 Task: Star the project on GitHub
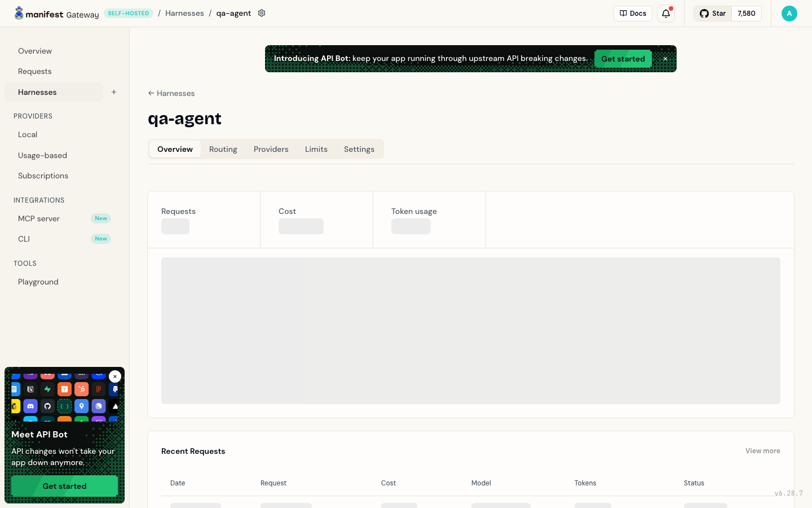pos(713,14)
